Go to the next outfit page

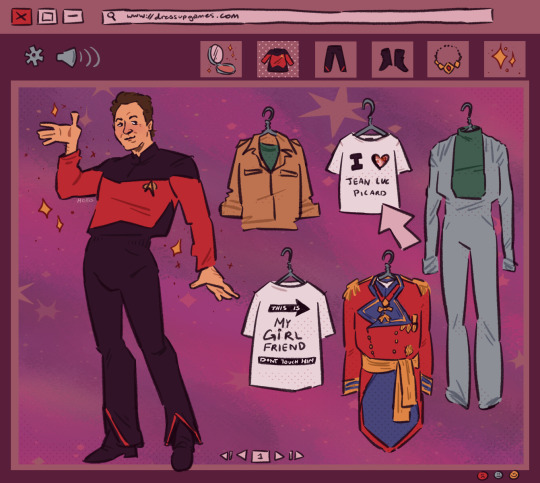279,456
